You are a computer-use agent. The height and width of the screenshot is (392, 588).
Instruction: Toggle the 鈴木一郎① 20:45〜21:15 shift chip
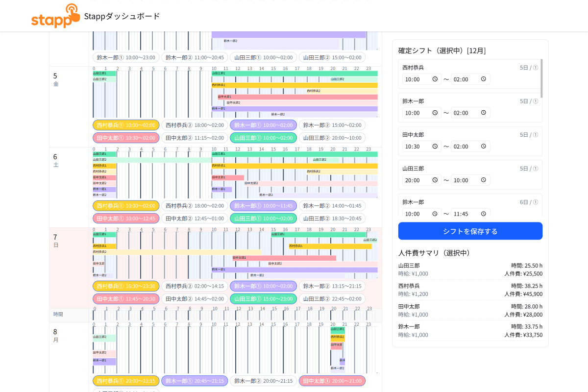tap(195, 381)
